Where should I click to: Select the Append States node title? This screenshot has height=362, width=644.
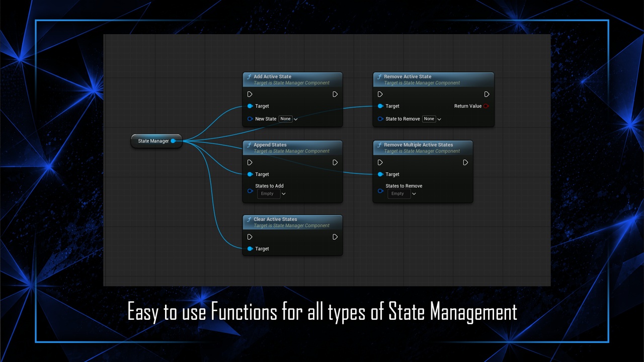270,145
